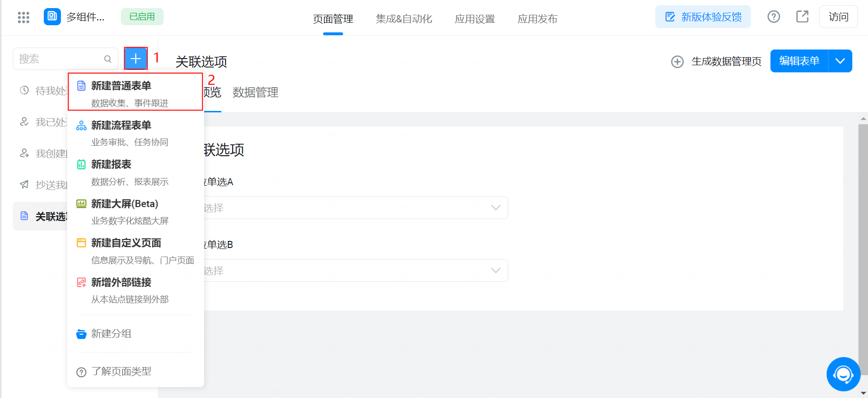
Task: Click the 关联选项 page title
Action: coord(201,62)
